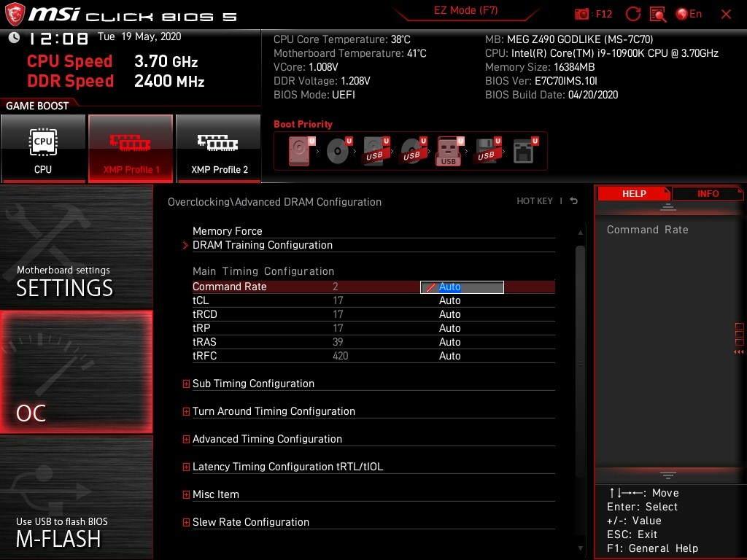The image size is (747, 560).
Task: Open DRAM Training Configuration submenu
Action: [x=373, y=245]
